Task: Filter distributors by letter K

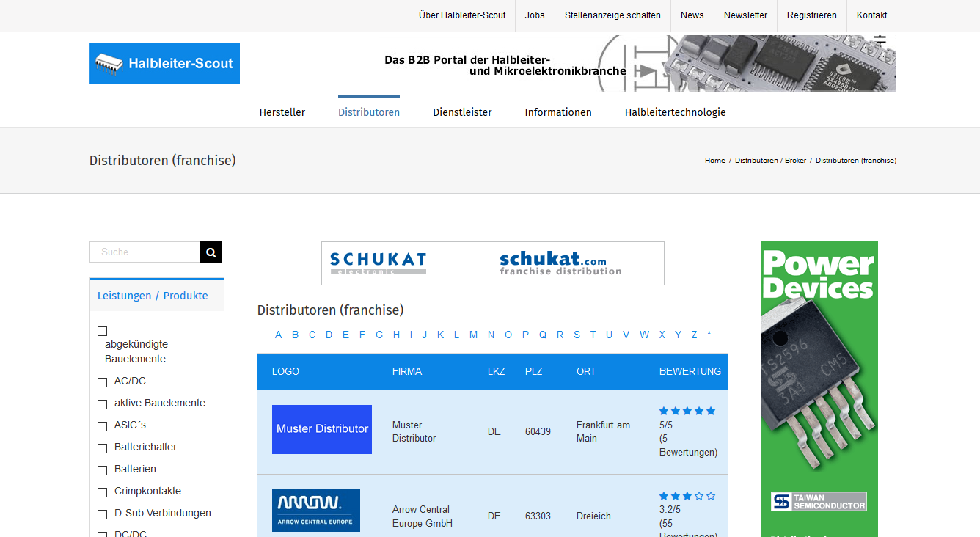Action: pyautogui.click(x=440, y=335)
